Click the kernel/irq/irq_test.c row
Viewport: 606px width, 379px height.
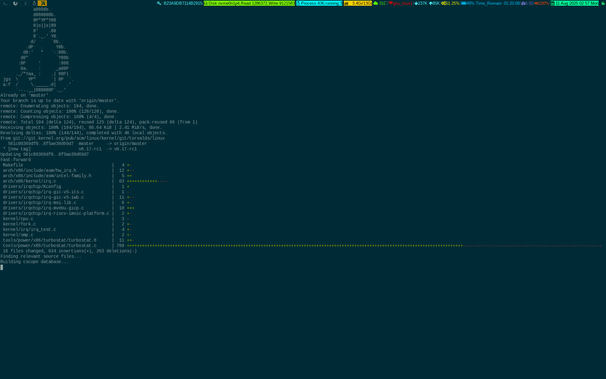click(x=67, y=229)
